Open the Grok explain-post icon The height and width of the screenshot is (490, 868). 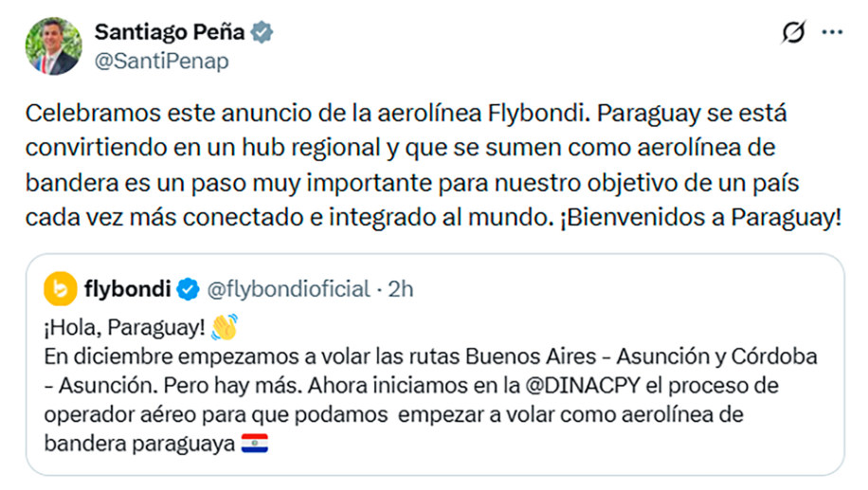(792, 34)
